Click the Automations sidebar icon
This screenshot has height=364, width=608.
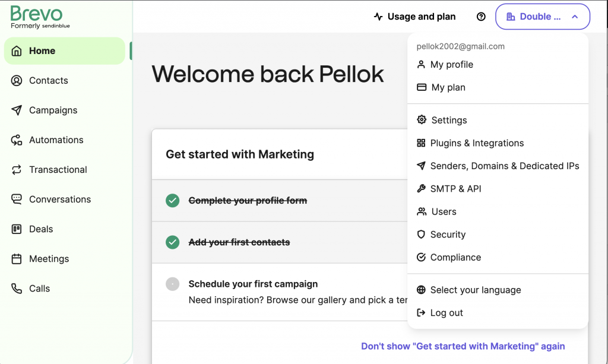point(17,140)
